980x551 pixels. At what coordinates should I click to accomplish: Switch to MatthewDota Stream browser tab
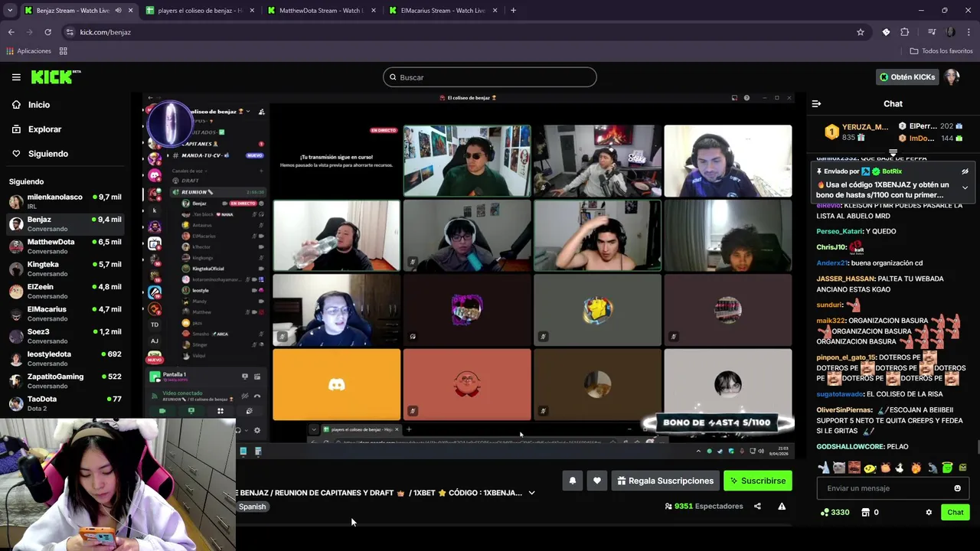[321, 11]
